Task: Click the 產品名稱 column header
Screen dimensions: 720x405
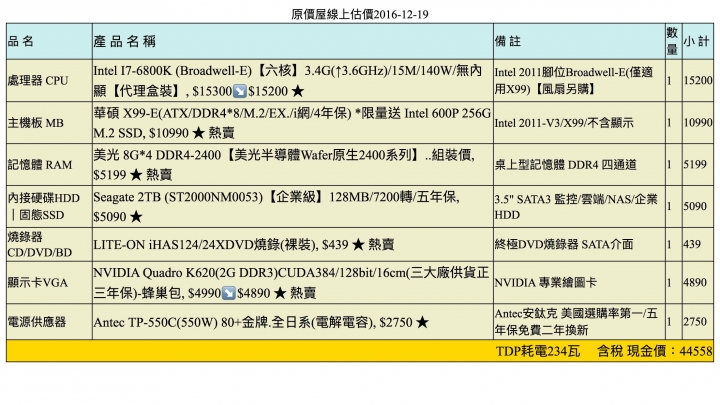Action: [124, 41]
